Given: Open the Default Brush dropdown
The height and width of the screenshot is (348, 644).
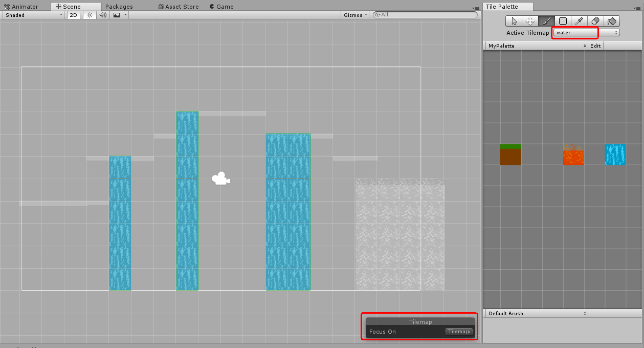Looking at the screenshot, I should [536, 313].
